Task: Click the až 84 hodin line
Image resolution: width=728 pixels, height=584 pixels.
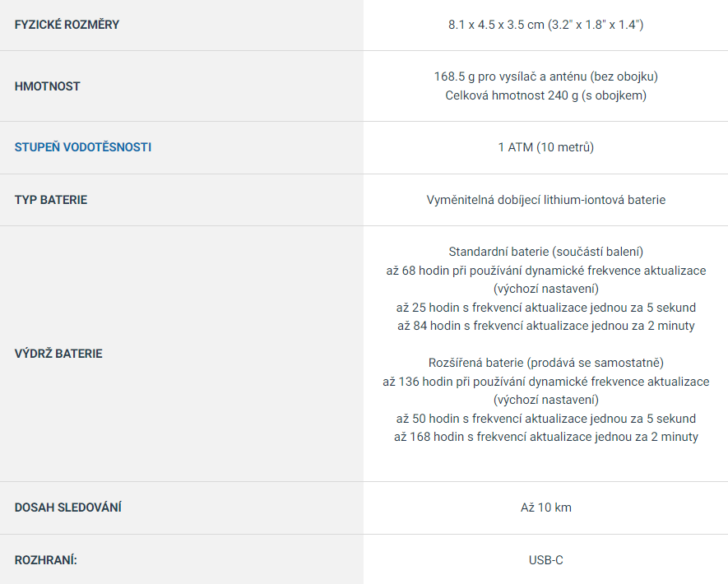Action: [545, 326]
